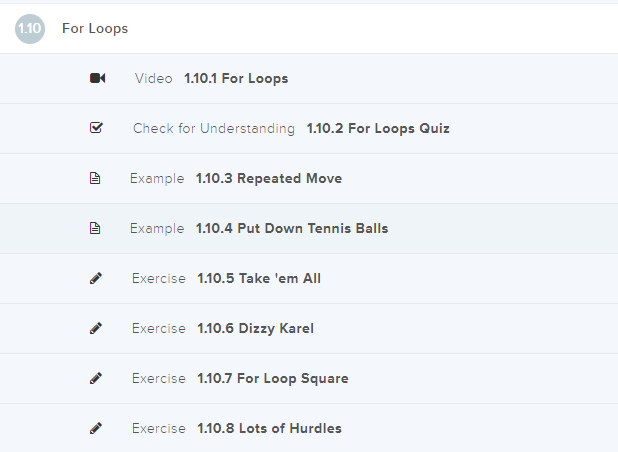Click the Video type label
Viewport: 618px width, 452px height.
click(x=154, y=78)
